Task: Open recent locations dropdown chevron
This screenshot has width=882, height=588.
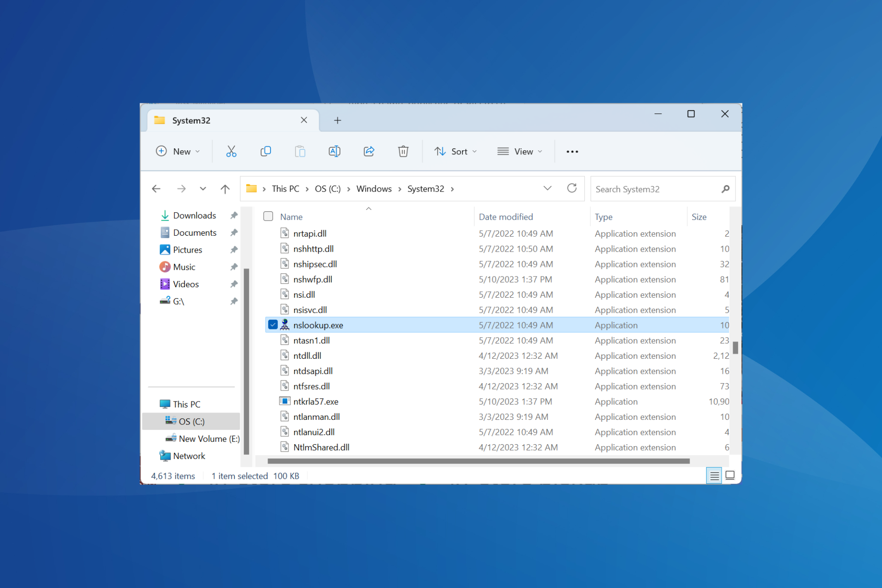Action: coord(203,189)
